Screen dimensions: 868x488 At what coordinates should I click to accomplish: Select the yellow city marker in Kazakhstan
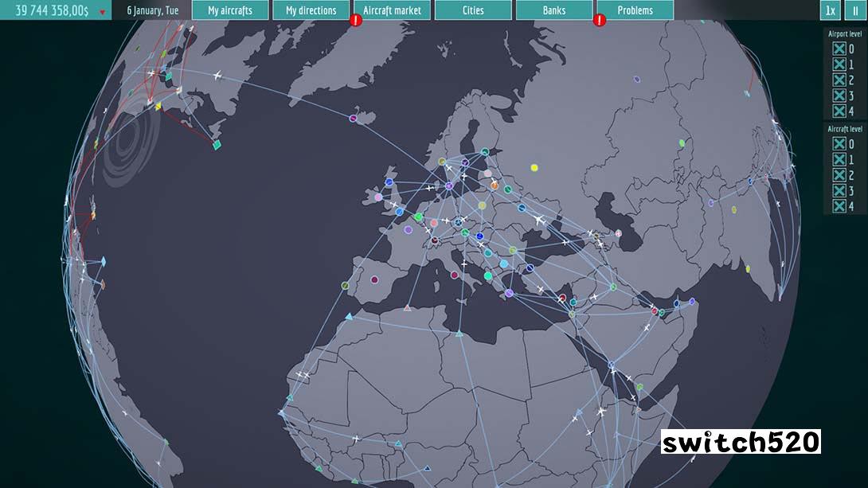point(734,209)
